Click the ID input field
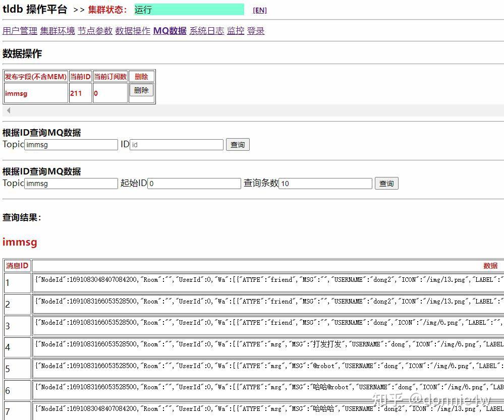504x420 pixels. (x=177, y=144)
